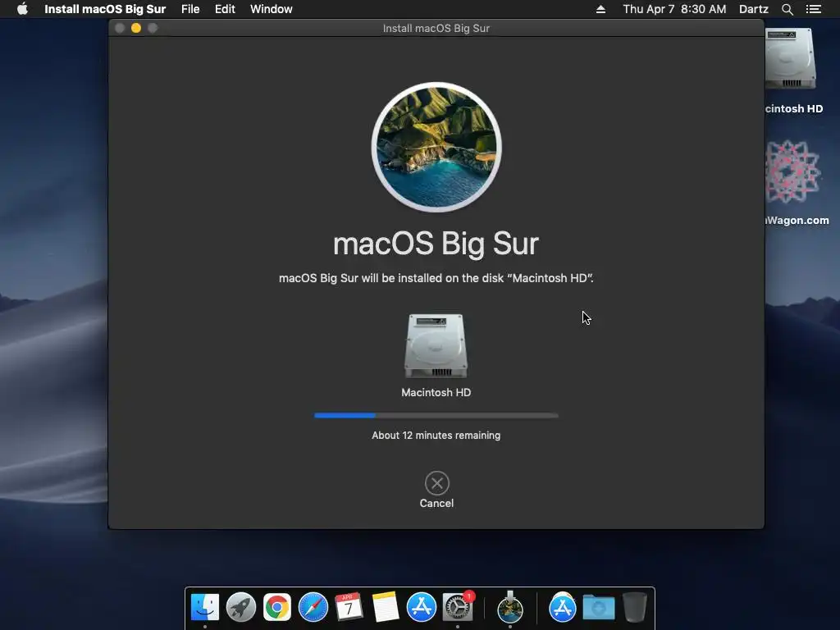Open the Trash in the Dock
This screenshot has width=840, height=630.
coord(634,607)
